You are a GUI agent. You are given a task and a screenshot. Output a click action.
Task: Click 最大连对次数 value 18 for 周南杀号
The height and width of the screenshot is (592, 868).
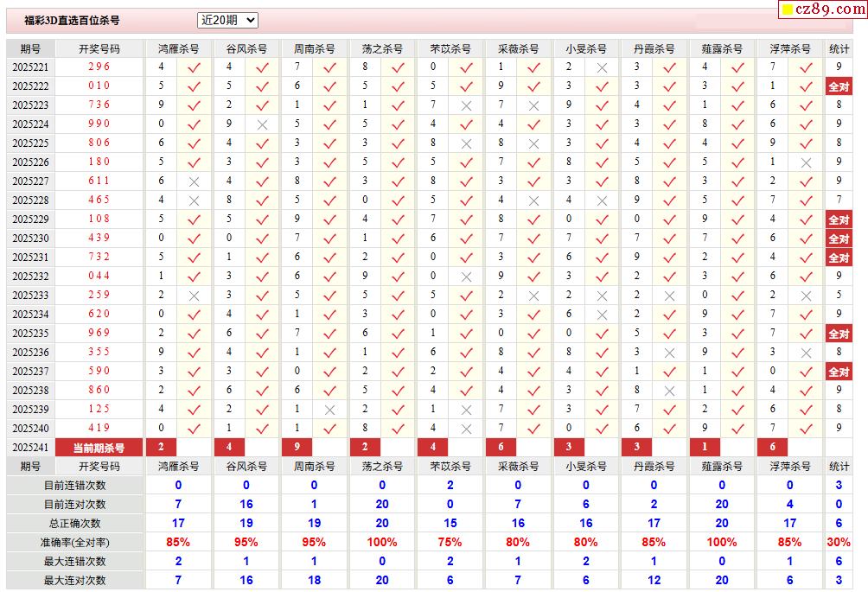[x=314, y=581]
